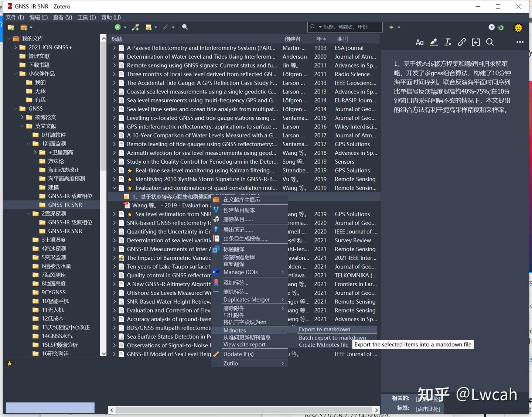Open the New Library box icon
This screenshot has height=417, width=532.
tap(24, 27)
